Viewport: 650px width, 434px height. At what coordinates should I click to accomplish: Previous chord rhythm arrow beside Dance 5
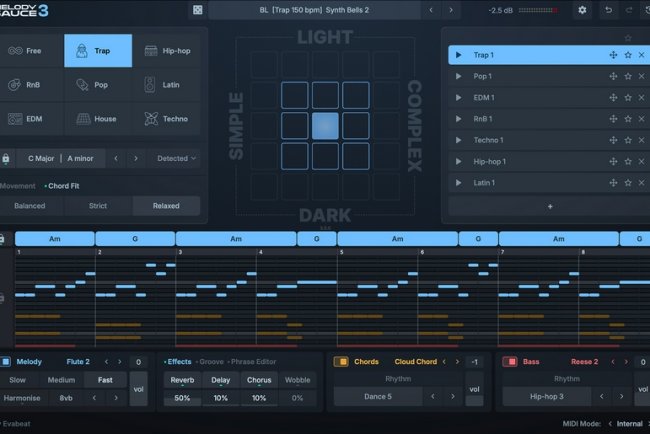tap(433, 397)
